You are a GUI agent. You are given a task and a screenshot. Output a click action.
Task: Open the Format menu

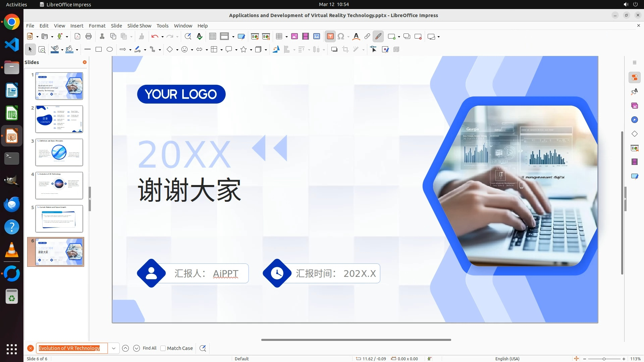coord(97,26)
